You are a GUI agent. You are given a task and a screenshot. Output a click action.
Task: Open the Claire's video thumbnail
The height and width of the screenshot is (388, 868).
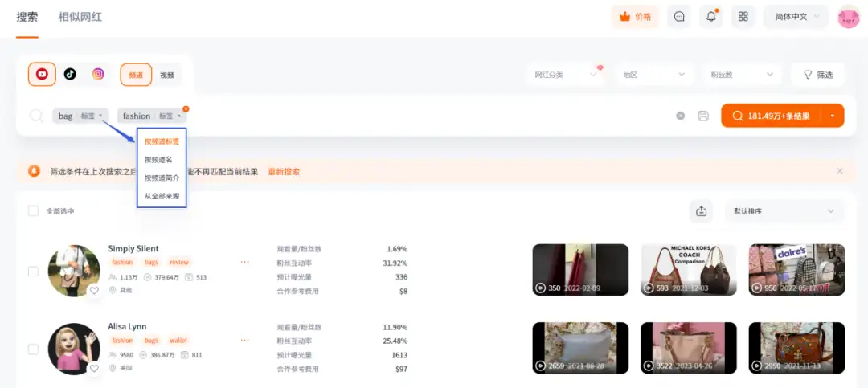796,270
